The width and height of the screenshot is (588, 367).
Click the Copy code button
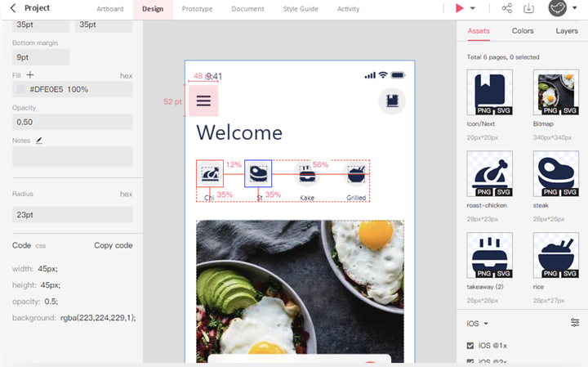point(114,245)
